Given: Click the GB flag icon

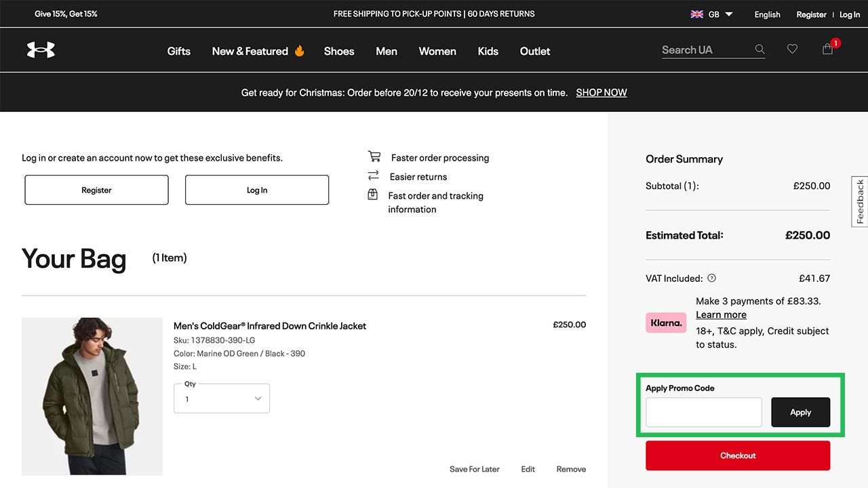Looking at the screenshot, I should [696, 14].
